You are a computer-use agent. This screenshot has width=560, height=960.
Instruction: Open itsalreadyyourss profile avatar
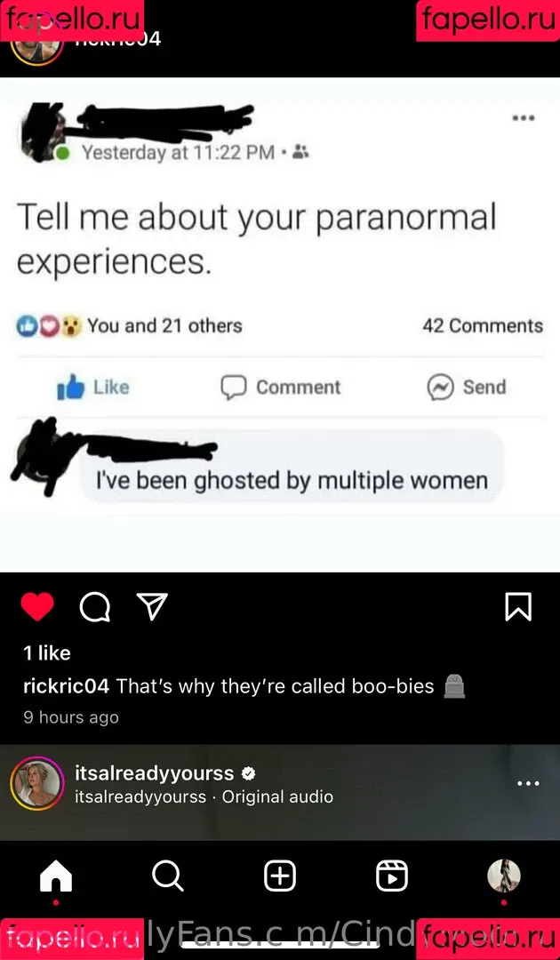pyautogui.click(x=36, y=784)
